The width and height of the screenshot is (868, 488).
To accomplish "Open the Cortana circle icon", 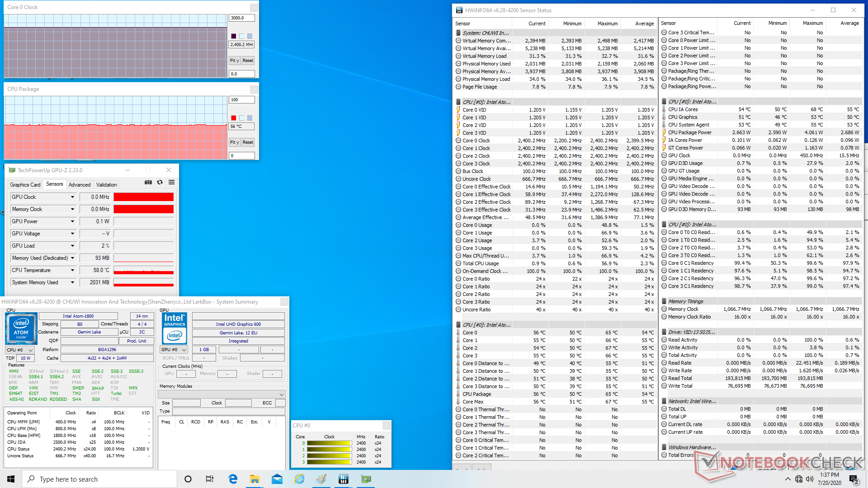I will [188, 479].
